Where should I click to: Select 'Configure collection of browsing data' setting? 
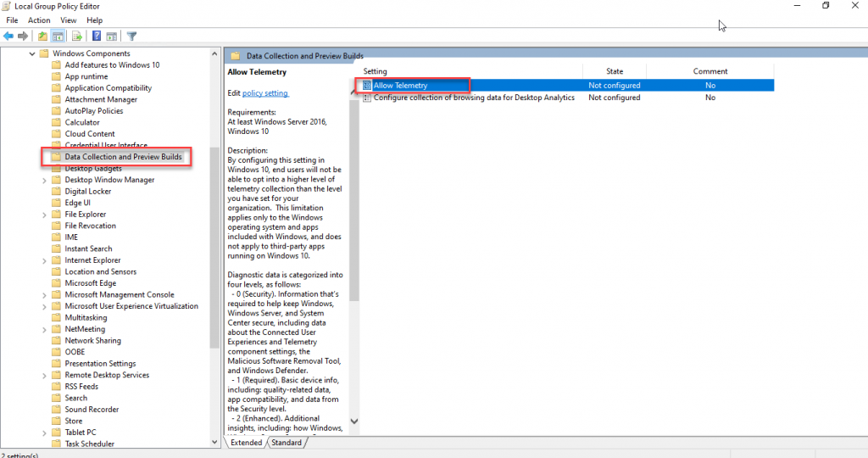coord(474,98)
